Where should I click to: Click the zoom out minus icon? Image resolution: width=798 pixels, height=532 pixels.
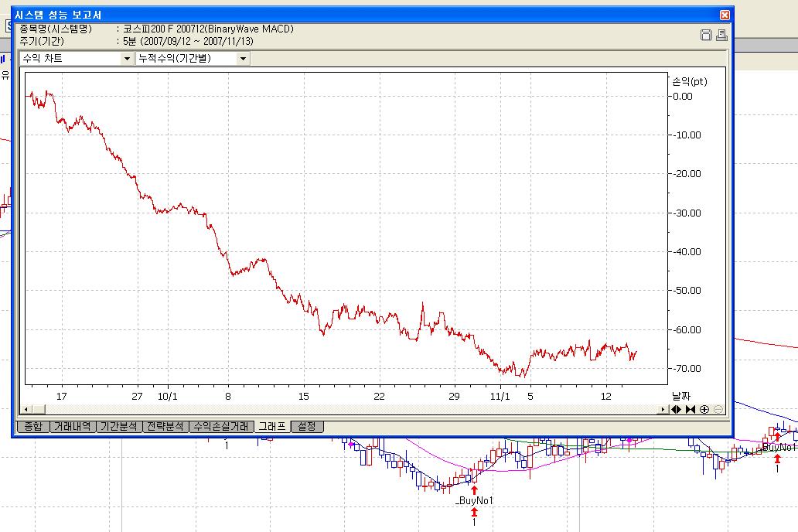(718, 409)
